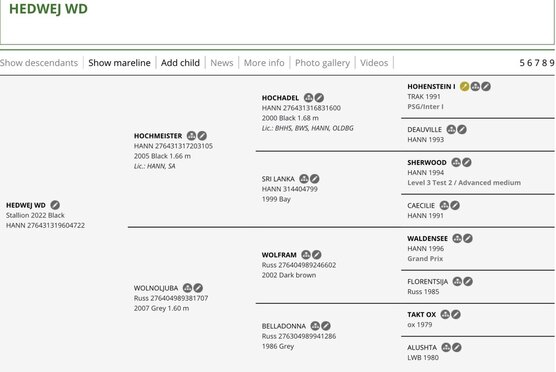Click the edit pencil icon beside WOLNOLJUBA
This screenshot has width=556, height=372.
(x=198, y=288)
